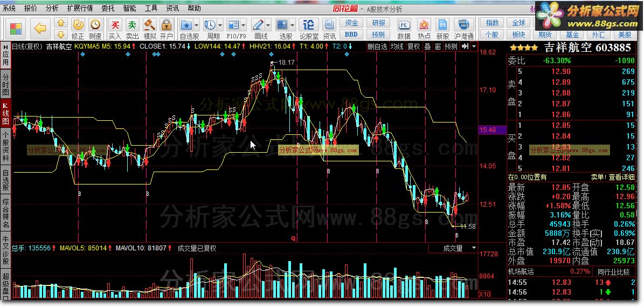Click the 板块 market button
The height and width of the screenshot is (307, 644).
pyautogui.click(x=519, y=35)
